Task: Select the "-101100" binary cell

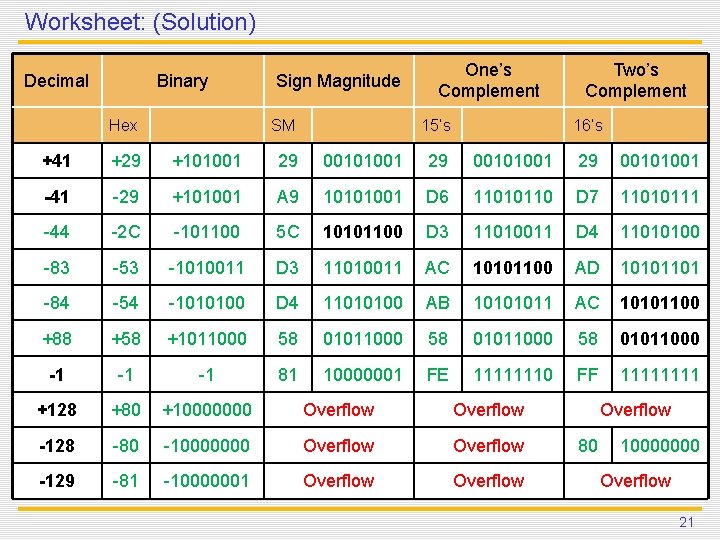Action: (x=207, y=231)
